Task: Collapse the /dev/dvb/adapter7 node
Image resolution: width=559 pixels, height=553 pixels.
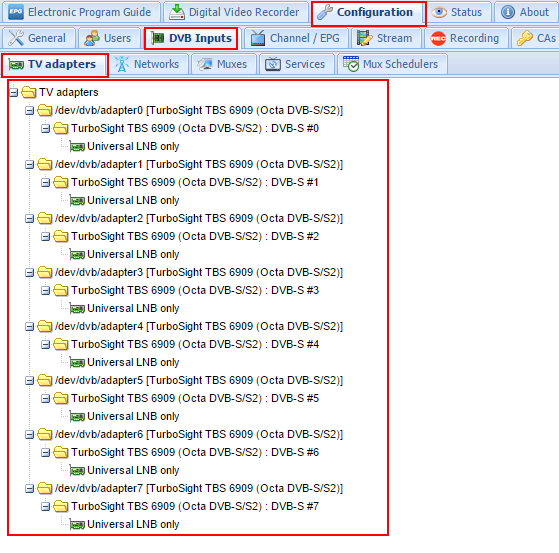Action: pos(29,489)
